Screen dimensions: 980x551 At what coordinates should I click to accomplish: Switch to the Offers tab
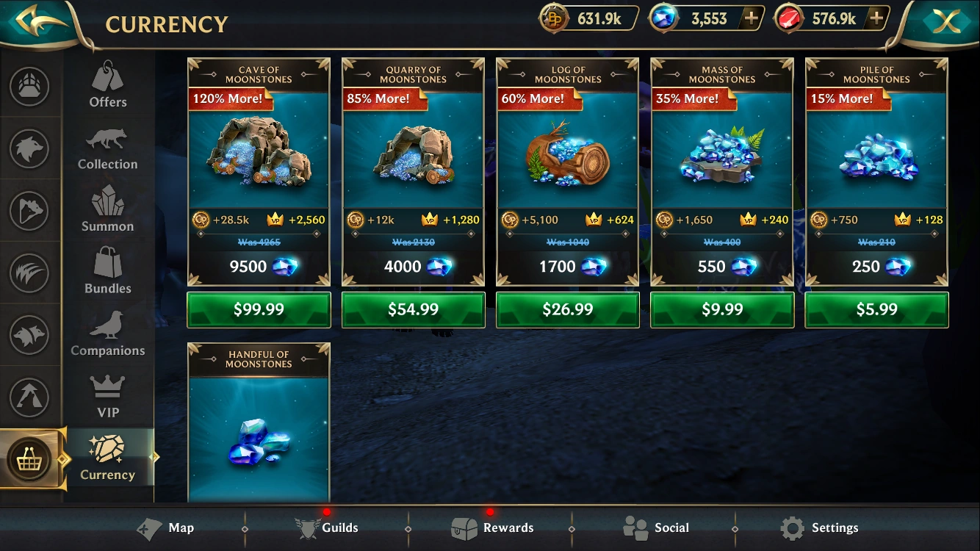coord(108,85)
